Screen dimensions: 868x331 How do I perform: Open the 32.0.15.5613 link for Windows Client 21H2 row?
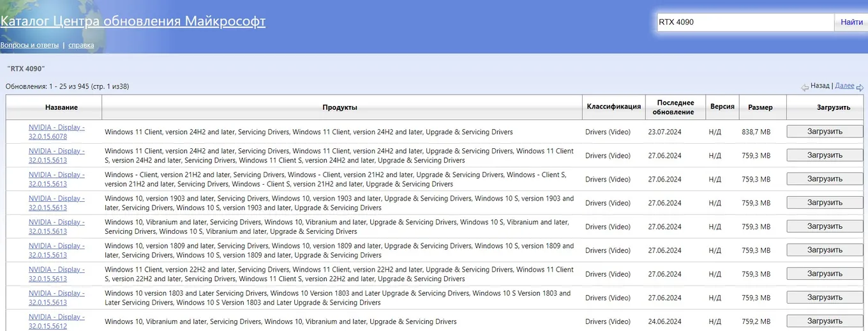(56, 179)
